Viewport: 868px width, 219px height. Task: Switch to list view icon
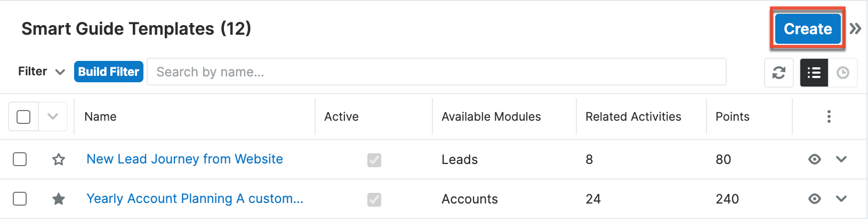coord(814,73)
